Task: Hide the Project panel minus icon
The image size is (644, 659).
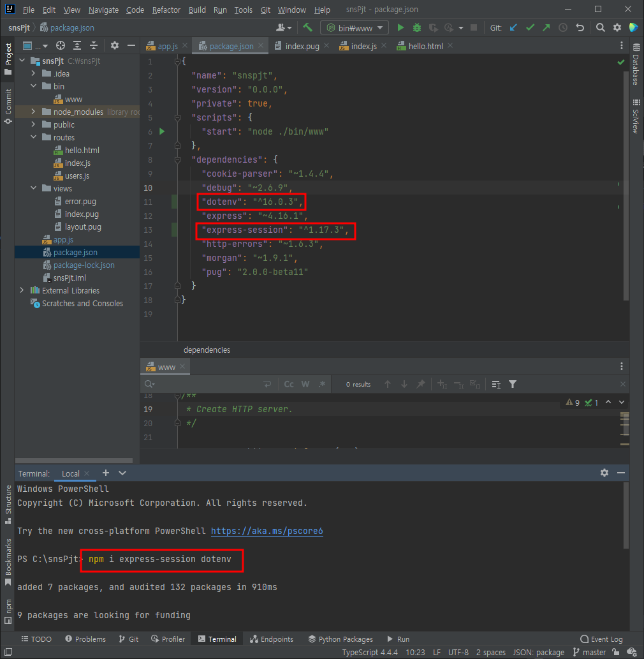Action: (131, 45)
